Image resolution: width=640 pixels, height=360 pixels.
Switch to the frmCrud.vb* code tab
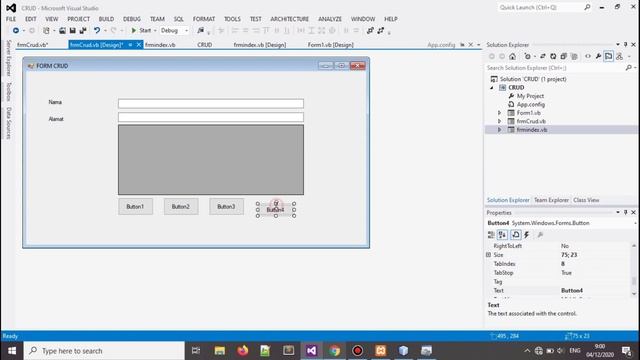point(33,45)
